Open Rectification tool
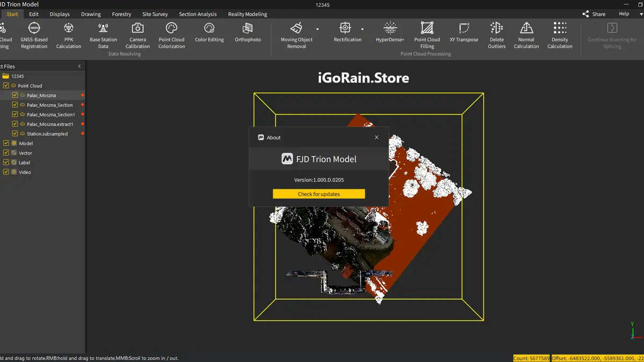644x362 pixels. coord(348,32)
